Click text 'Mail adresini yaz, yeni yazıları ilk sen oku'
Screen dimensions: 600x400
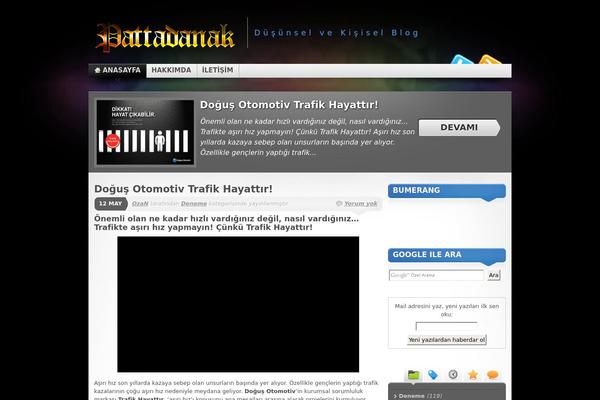click(x=447, y=310)
